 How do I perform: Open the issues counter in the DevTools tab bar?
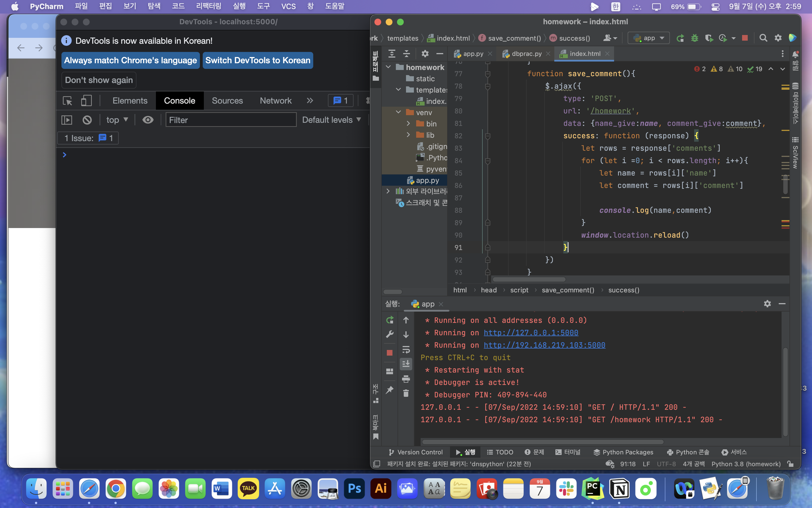pos(340,100)
